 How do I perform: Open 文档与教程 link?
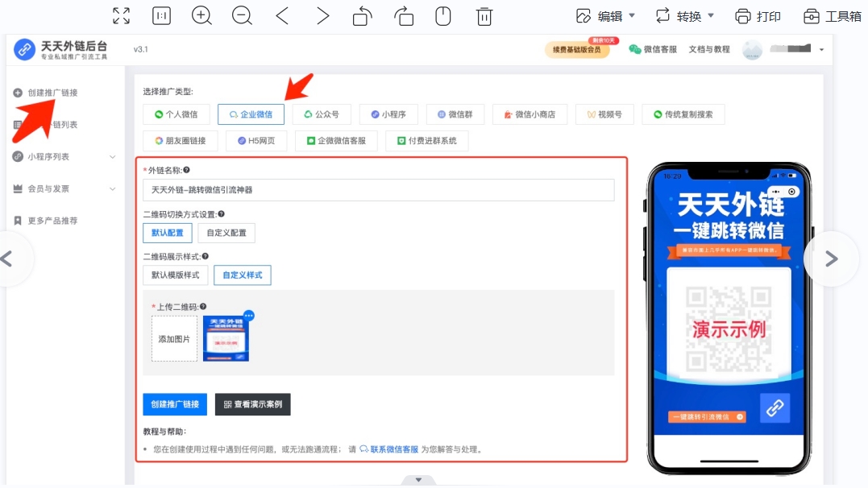pyautogui.click(x=709, y=49)
